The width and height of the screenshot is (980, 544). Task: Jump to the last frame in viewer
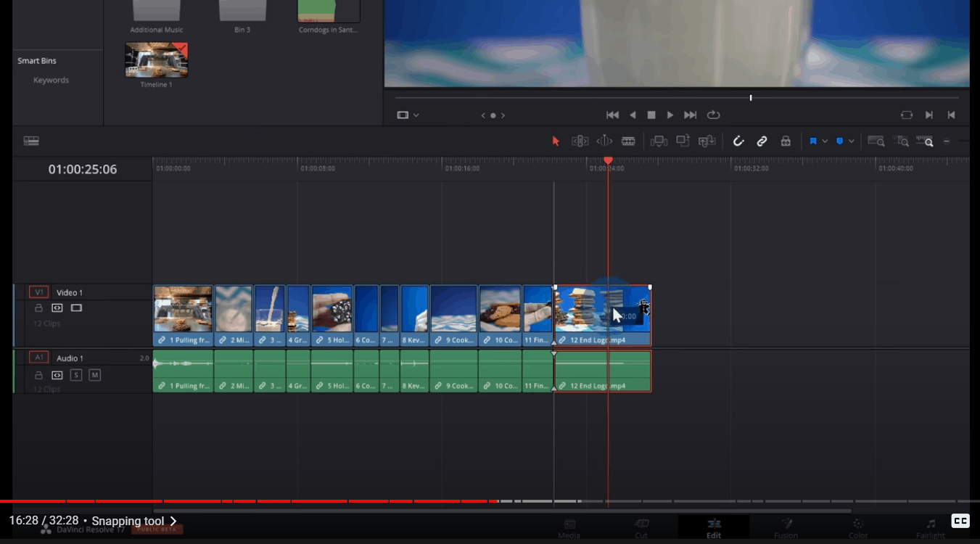pyautogui.click(x=691, y=115)
